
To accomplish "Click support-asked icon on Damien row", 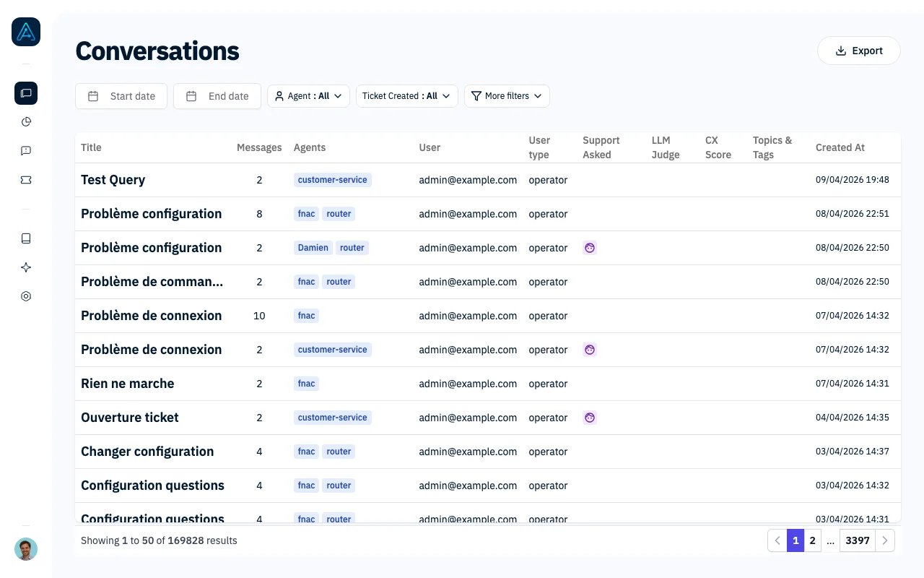I will point(590,248).
